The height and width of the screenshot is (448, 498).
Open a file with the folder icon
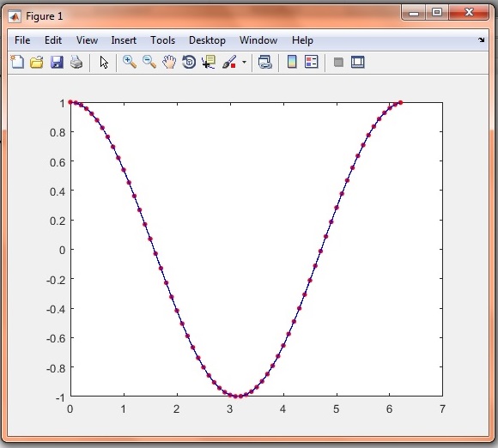tap(37, 62)
